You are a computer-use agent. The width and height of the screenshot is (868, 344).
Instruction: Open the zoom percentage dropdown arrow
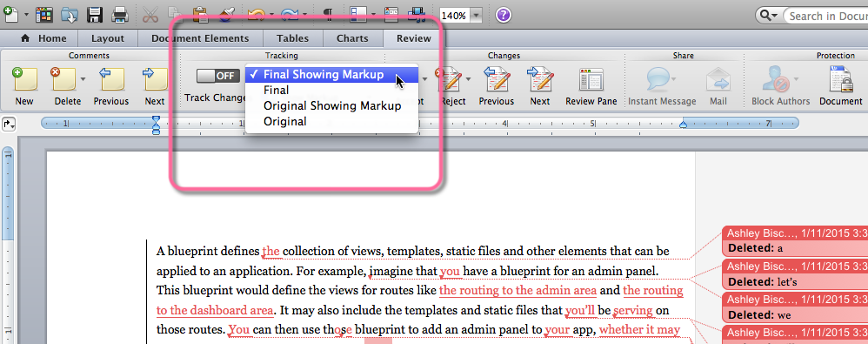tap(477, 16)
